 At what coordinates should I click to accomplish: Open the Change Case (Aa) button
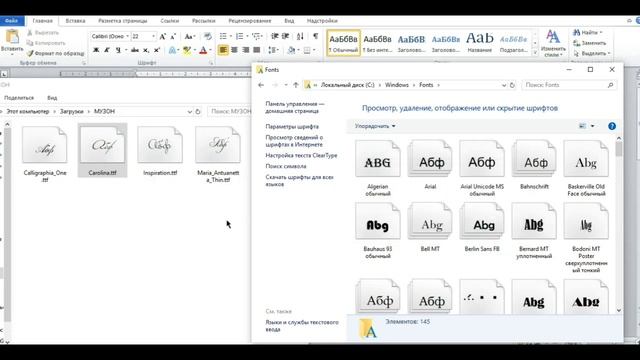coord(189,37)
